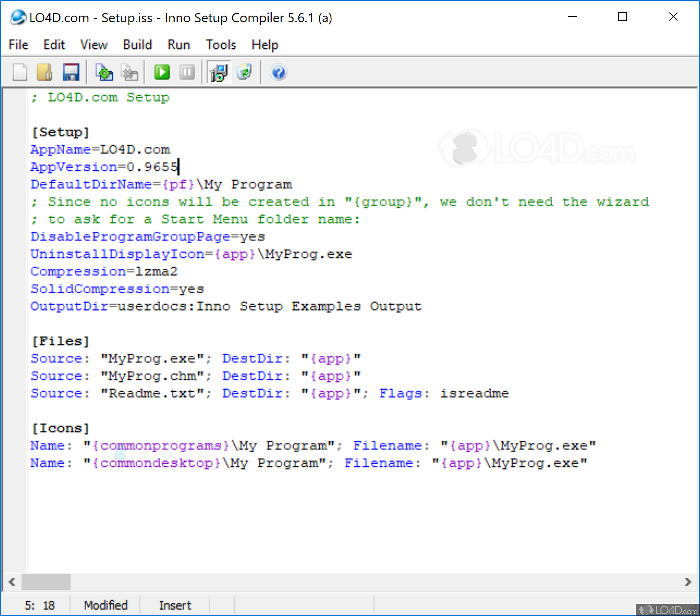Open the View menu

94,45
